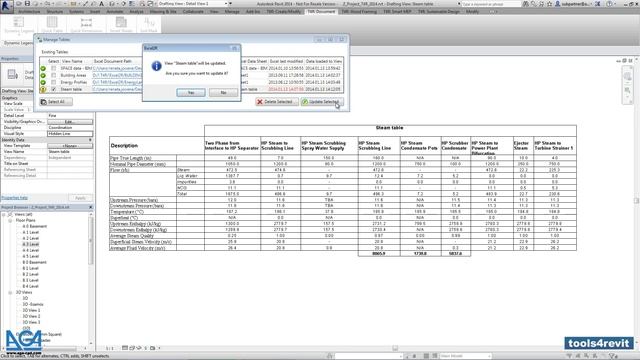
Task: Open the Properties help link
Action: (14, 198)
